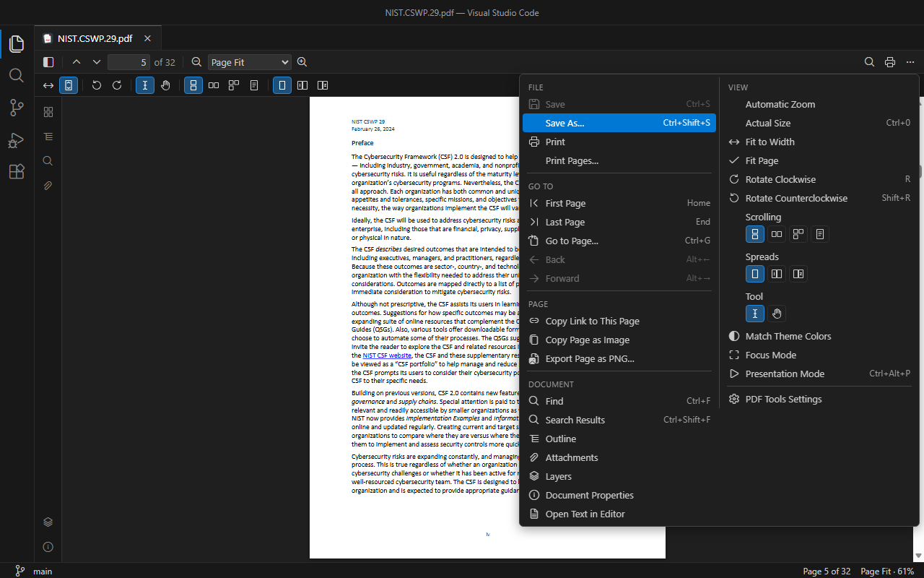Toggle the PDF sidebar panel button

[48, 62]
